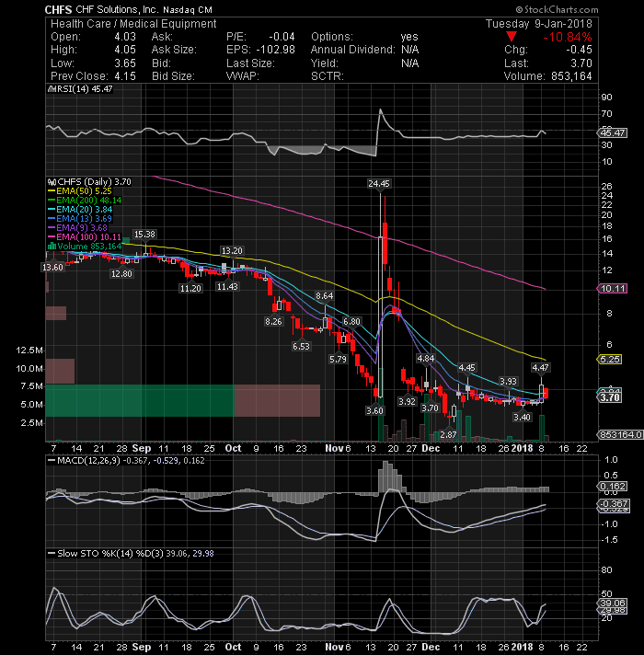The height and width of the screenshot is (655, 644).
Task: Click the 4.84 high price label
Action: click(426, 359)
